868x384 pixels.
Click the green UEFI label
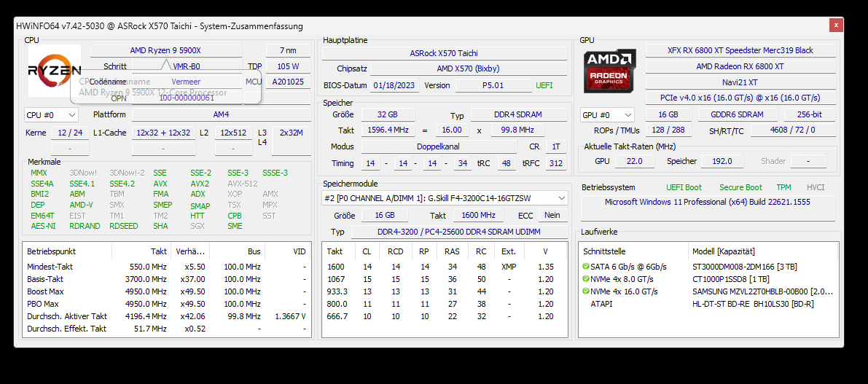click(x=544, y=86)
